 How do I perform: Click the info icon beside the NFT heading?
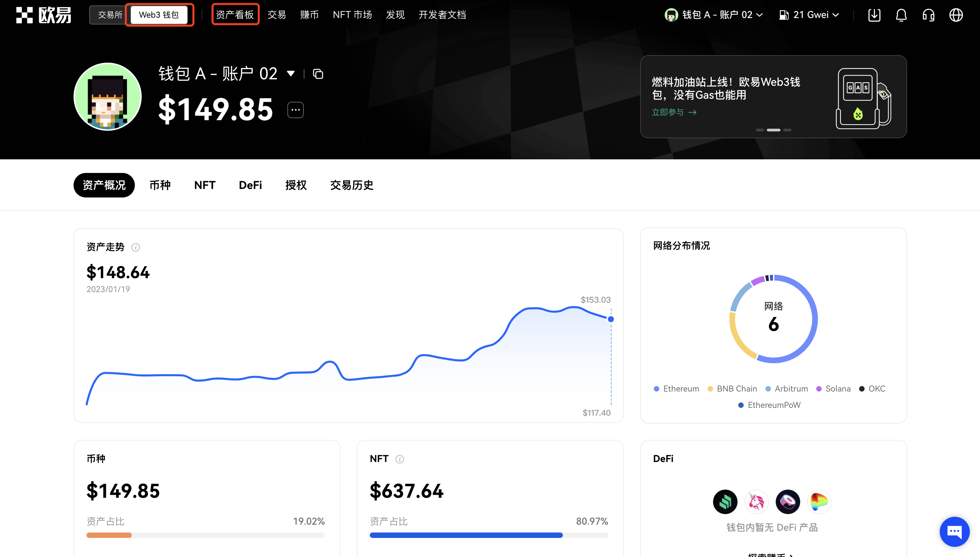coord(399,459)
